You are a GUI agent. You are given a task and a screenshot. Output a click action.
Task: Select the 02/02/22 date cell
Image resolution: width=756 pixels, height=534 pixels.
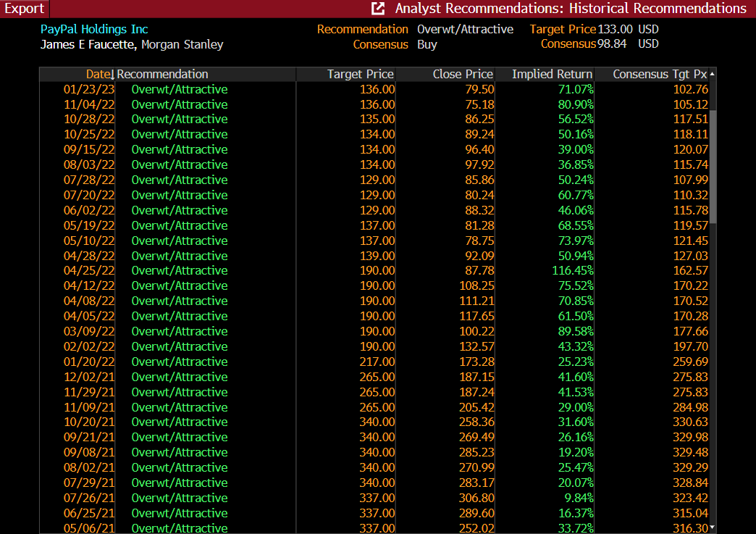[x=89, y=347]
